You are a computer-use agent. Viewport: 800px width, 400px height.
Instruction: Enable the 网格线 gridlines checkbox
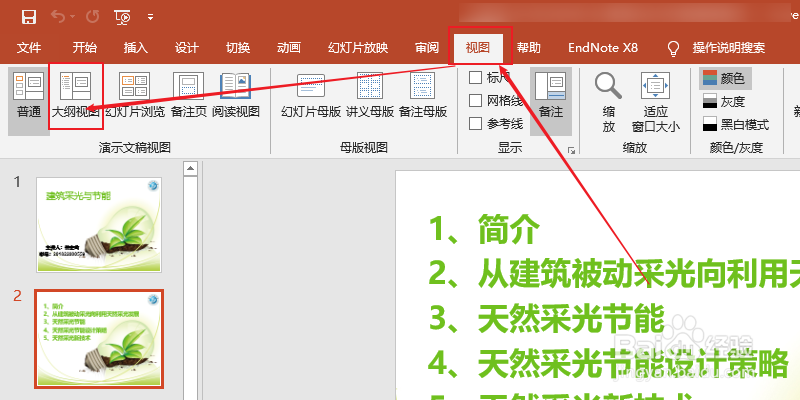point(475,101)
